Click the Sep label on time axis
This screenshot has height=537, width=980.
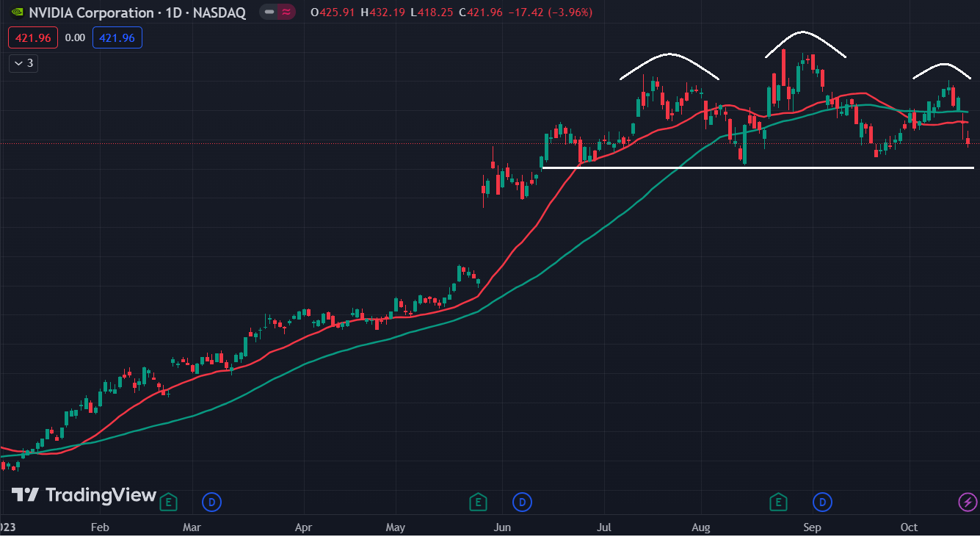(x=812, y=527)
